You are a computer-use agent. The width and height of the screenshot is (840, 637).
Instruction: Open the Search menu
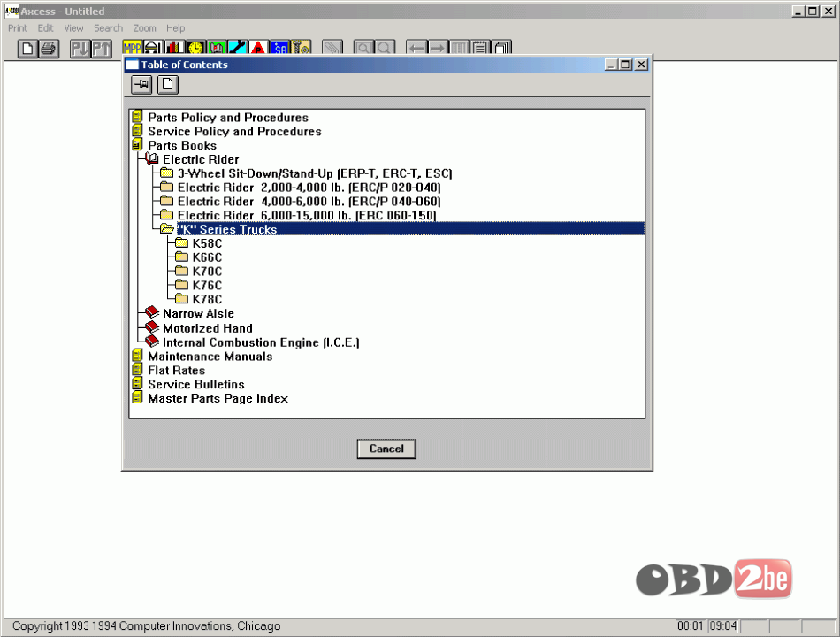point(108,28)
